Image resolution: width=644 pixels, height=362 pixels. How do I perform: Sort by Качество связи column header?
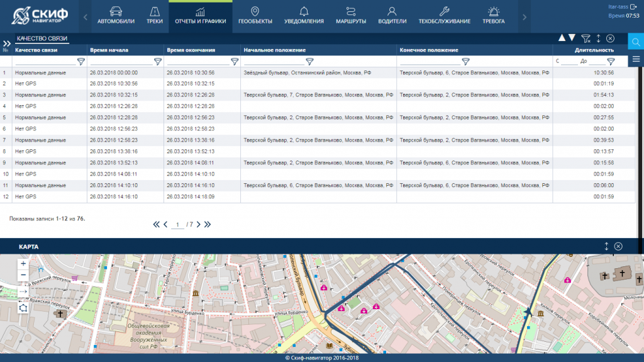pyautogui.click(x=36, y=50)
